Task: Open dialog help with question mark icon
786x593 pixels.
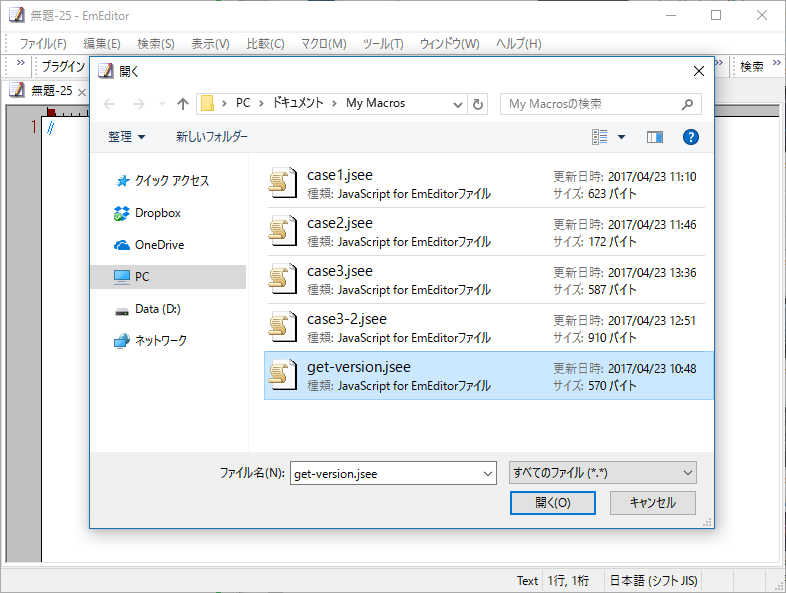Action: pos(691,137)
